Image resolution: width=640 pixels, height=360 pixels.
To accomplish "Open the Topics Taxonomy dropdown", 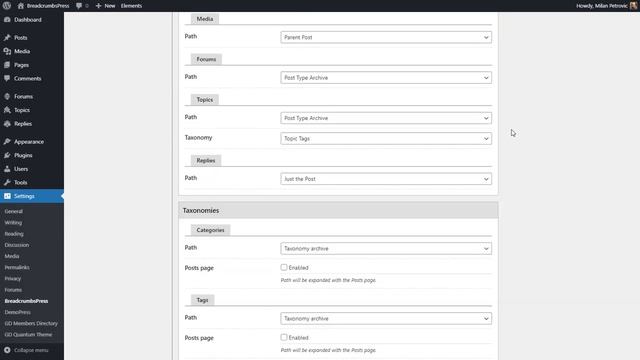I will (x=386, y=138).
